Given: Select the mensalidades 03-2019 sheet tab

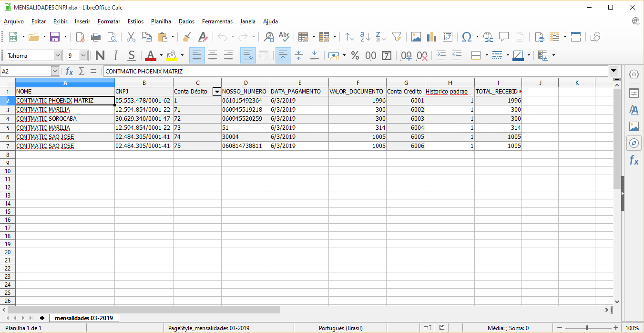Looking at the screenshot, I should coord(84,318).
